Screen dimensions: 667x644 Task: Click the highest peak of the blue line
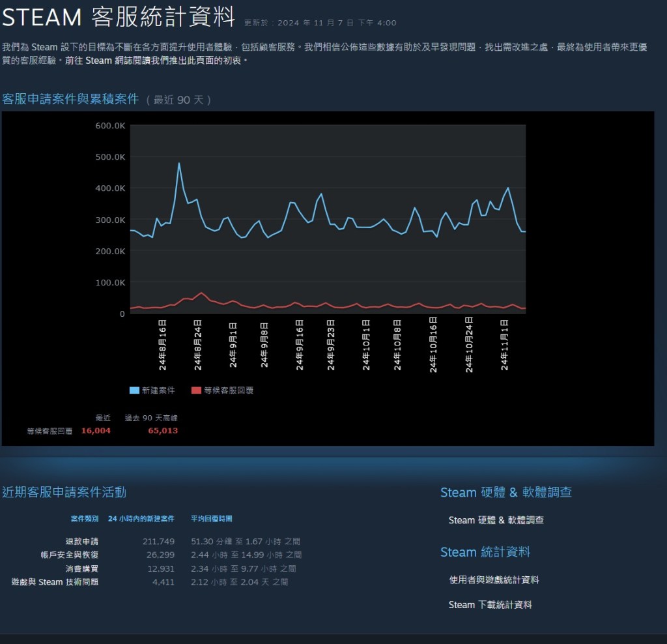(179, 163)
